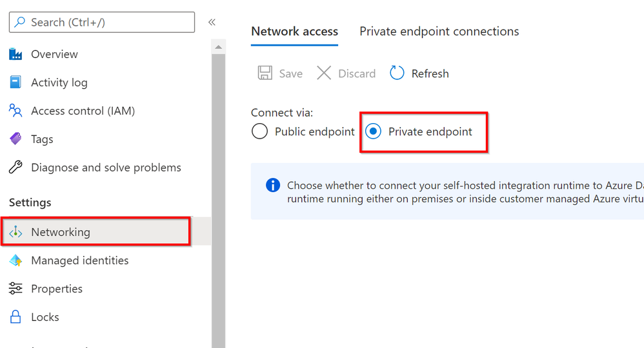Click the Managed identities icon
Image resolution: width=644 pixels, height=348 pixels.
pyautogui.click(x=15, y=260)
